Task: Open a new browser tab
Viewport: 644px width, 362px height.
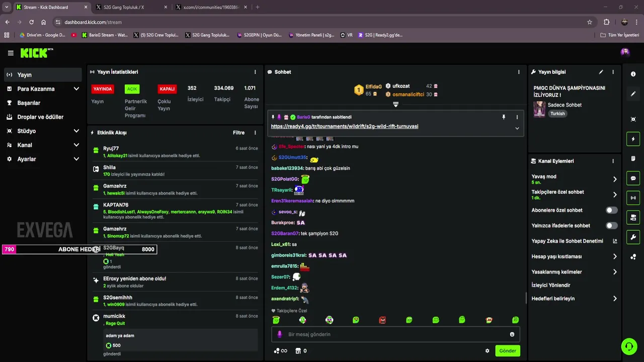Action: tap(258, 7)
